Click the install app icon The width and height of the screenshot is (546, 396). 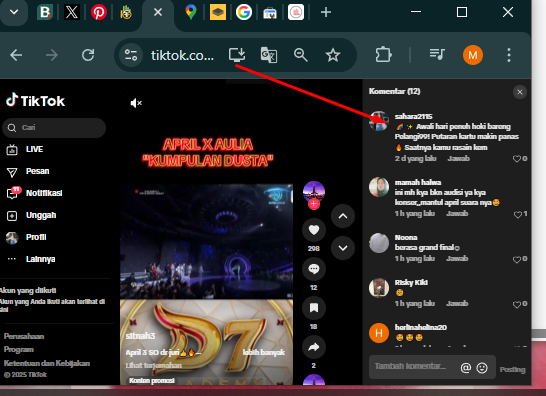coord(237,55)
